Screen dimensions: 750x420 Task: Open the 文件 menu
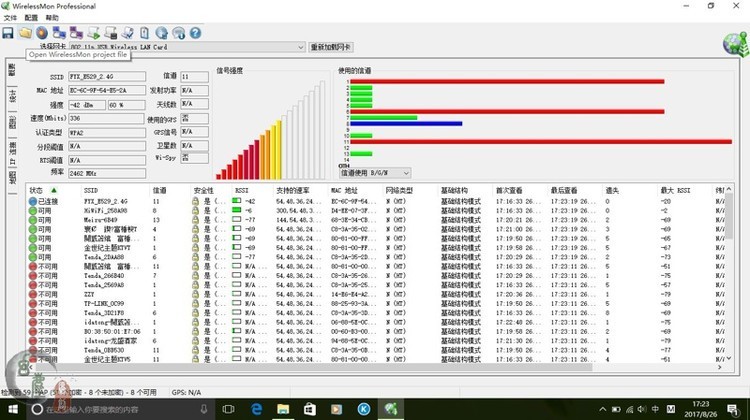(10, 18)
